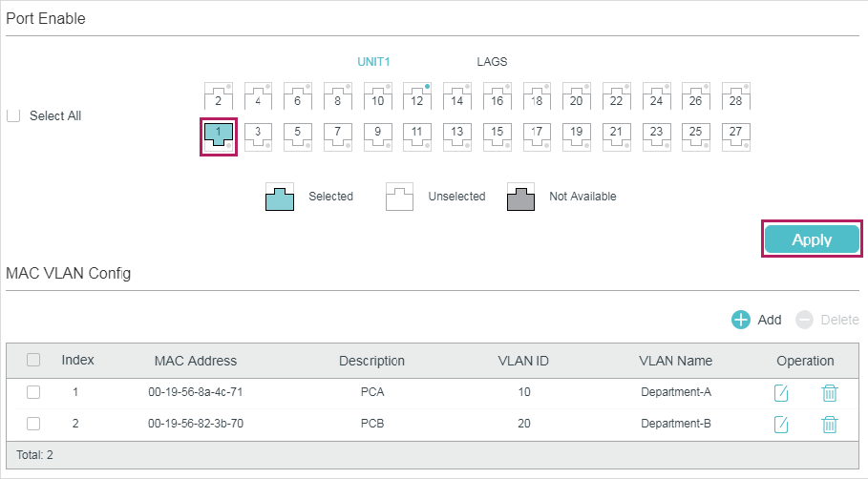
Task: Select port 6 icon
Action: (298, 96)
